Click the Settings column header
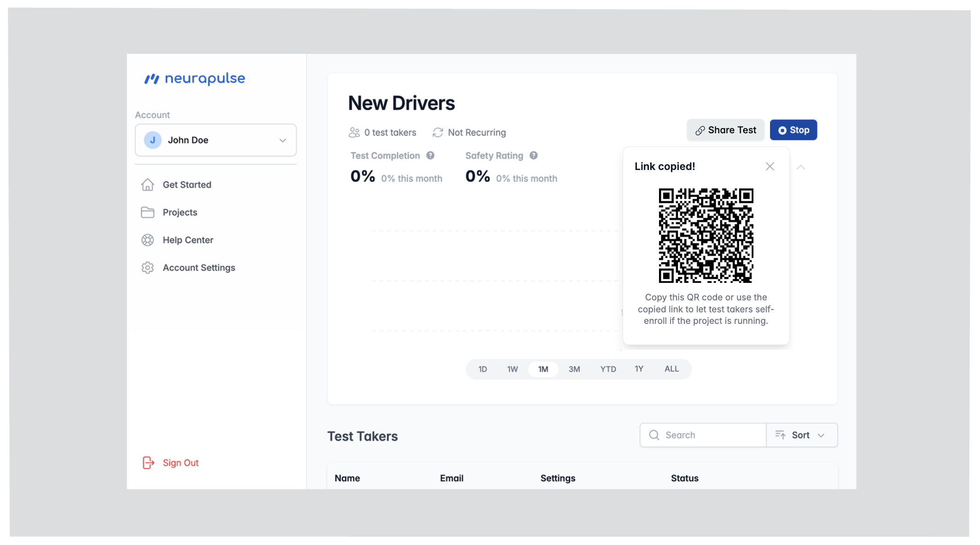The height and width of the screenshot is (545, 980). (558, 478)
